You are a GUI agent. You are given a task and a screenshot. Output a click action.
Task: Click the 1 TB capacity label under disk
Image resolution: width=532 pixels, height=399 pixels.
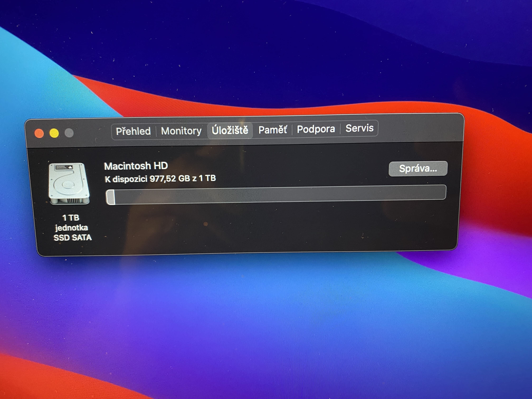point(71,218)
